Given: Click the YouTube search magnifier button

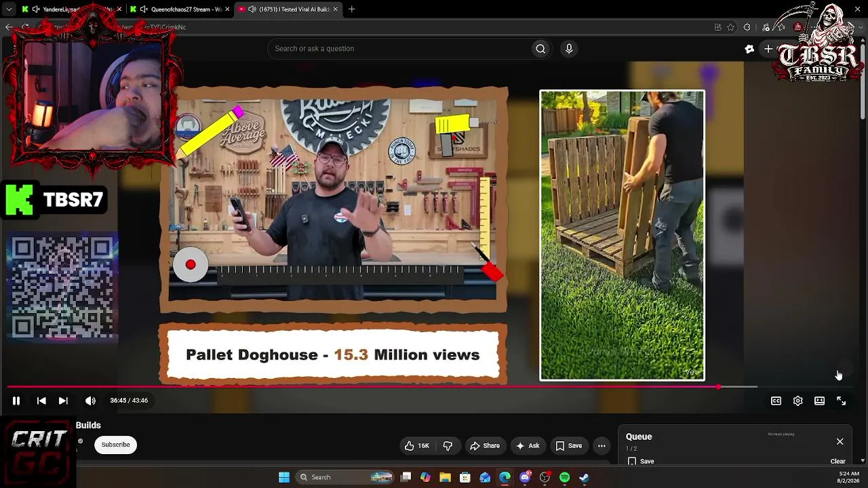Looking at the screenshot, I should [540, 49].
